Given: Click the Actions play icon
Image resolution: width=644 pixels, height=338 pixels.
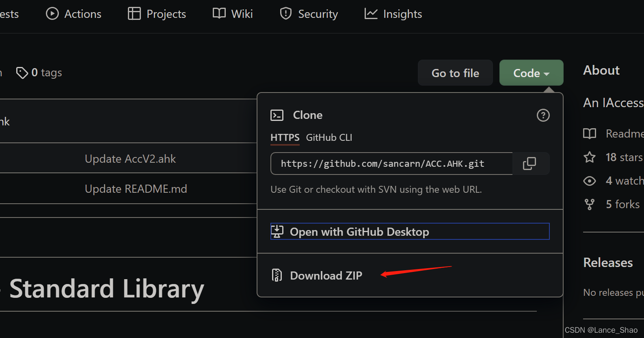Looking at the screenshot, I should click(x=52, y=14).
